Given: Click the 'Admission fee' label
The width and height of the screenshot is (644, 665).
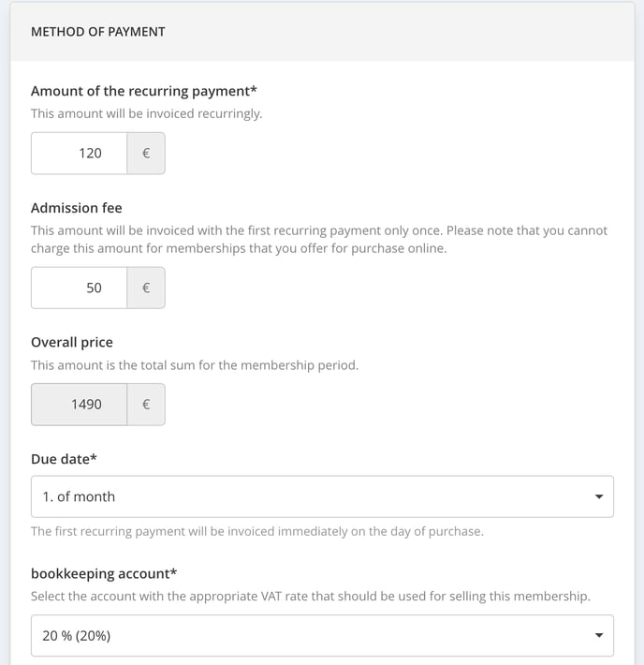Looking at the screenshot, I should pyautogui.click(x=77, y=208).
